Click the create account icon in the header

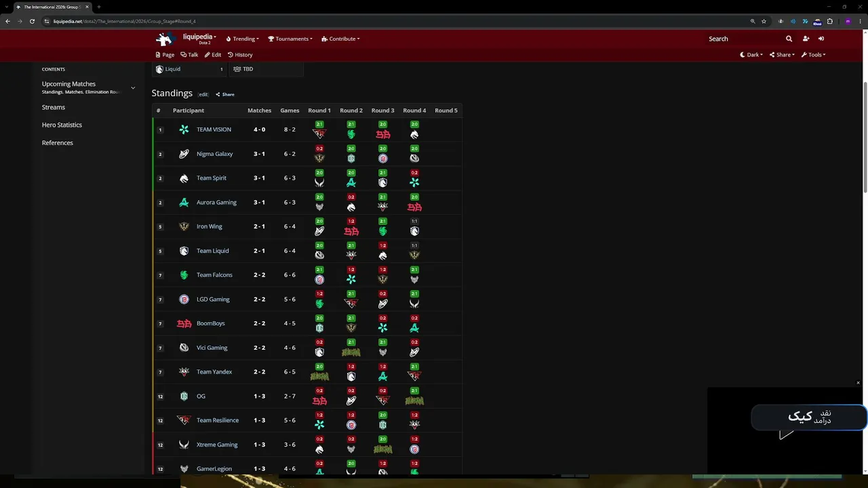[x=806, y=39]
